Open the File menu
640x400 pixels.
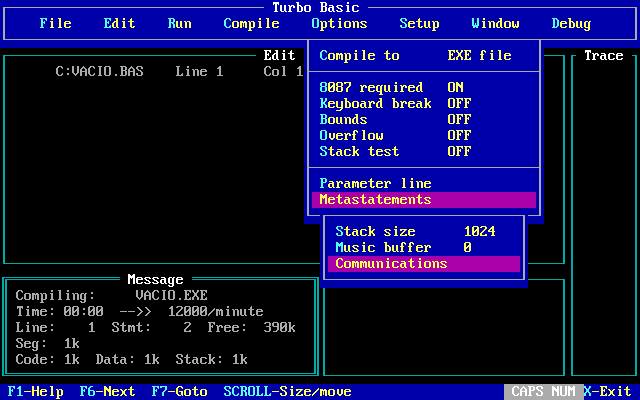(x=56, y=23)
